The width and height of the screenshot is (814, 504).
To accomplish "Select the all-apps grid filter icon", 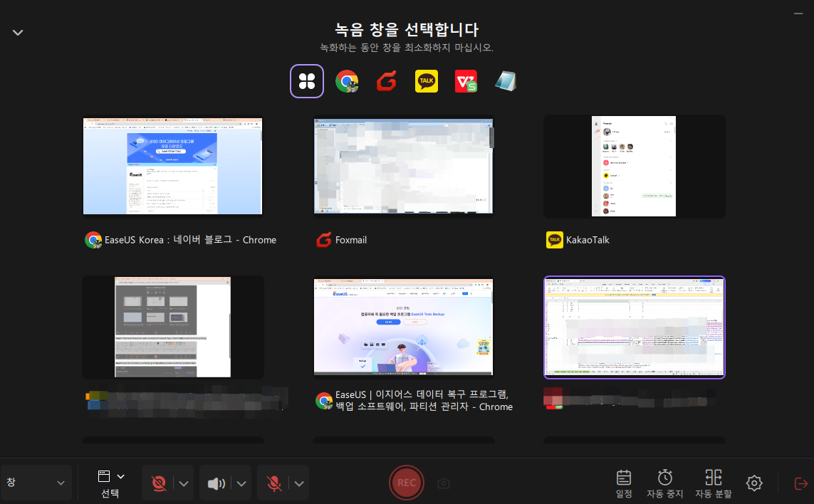I will [x=307, y=81].
